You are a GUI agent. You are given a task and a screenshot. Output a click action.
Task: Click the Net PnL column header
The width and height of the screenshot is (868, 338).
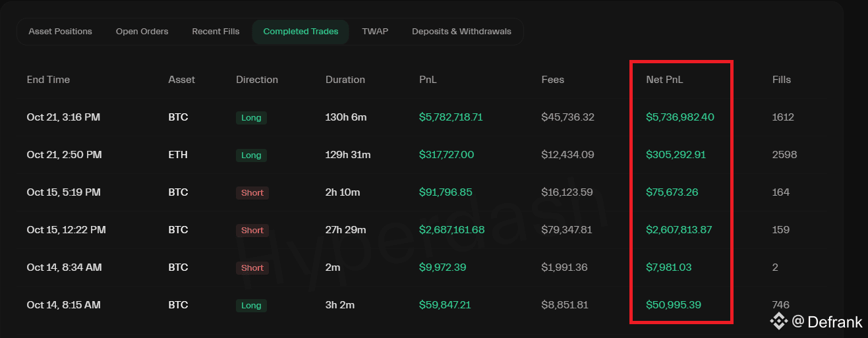click(664, 80)
